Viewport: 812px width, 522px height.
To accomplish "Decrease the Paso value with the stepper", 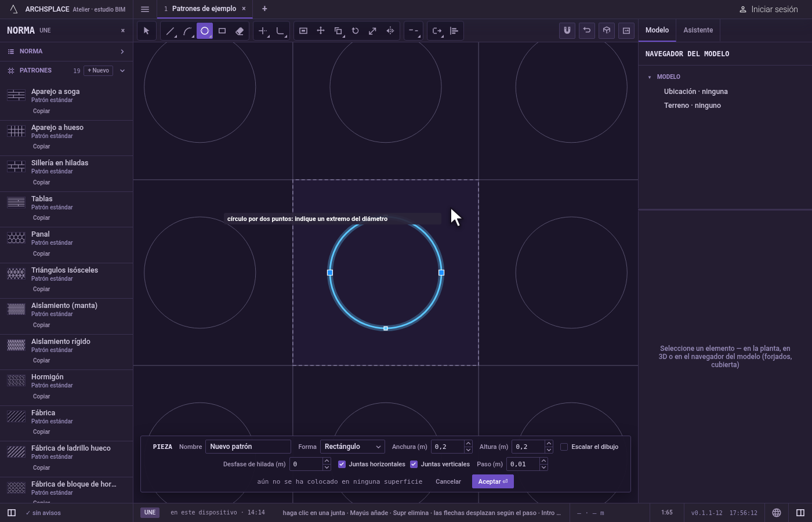I will [543, 467].
